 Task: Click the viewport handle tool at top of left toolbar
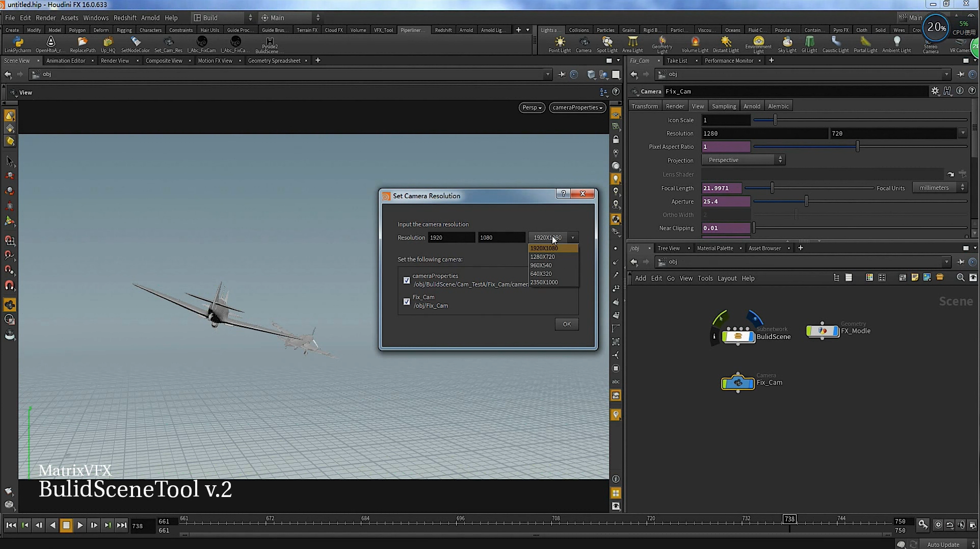pos(10,116)
